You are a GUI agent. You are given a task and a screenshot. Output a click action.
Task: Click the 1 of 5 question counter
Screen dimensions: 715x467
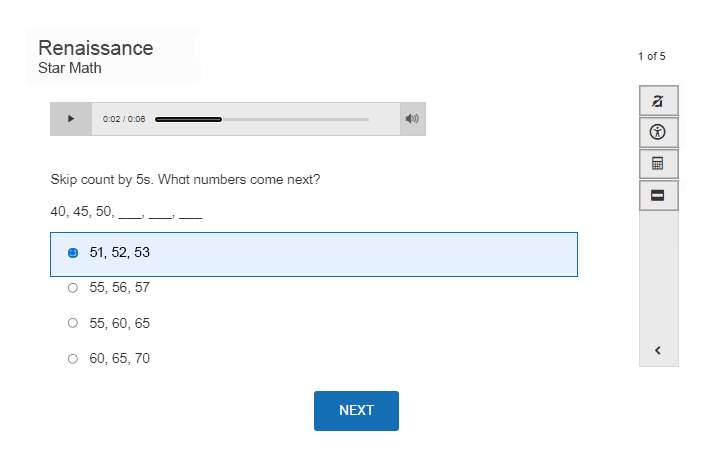652,56
